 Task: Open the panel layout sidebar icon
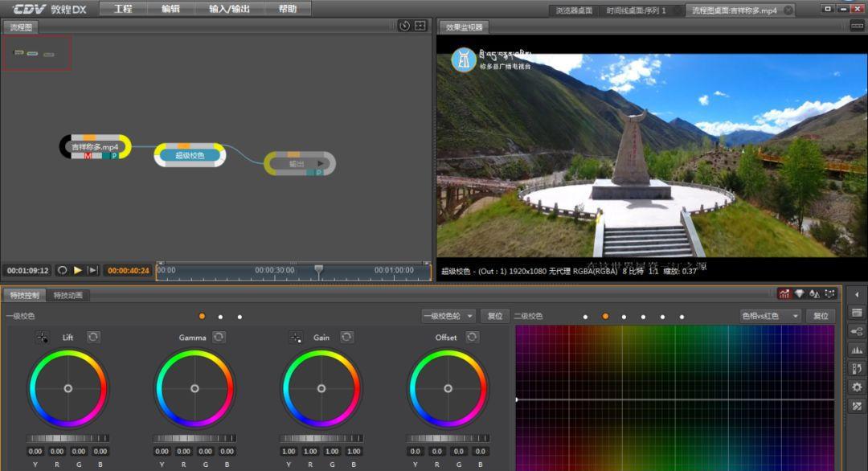pos(857,313)
